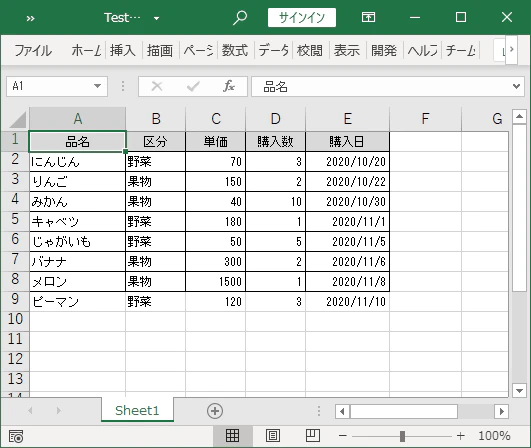This screenshot has height=448, width=531.
Task: Expand the quick access toolbar chevrons
Action: click(30, 18)
